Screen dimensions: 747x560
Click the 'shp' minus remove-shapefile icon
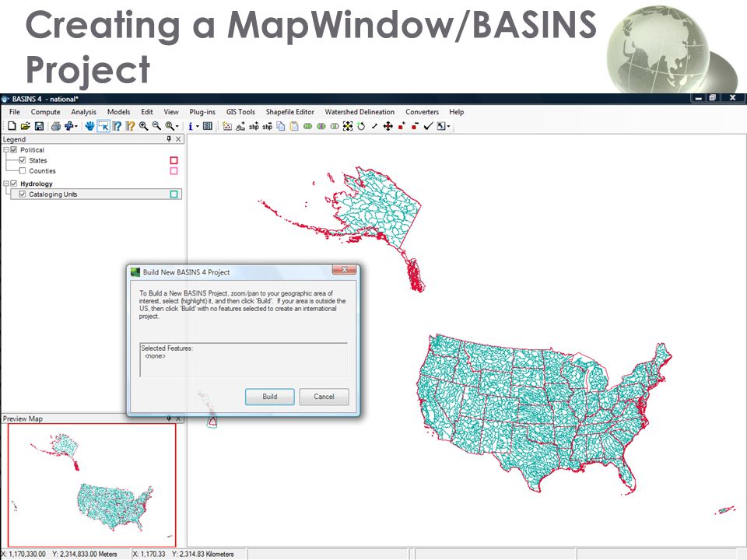coord(267,126)
